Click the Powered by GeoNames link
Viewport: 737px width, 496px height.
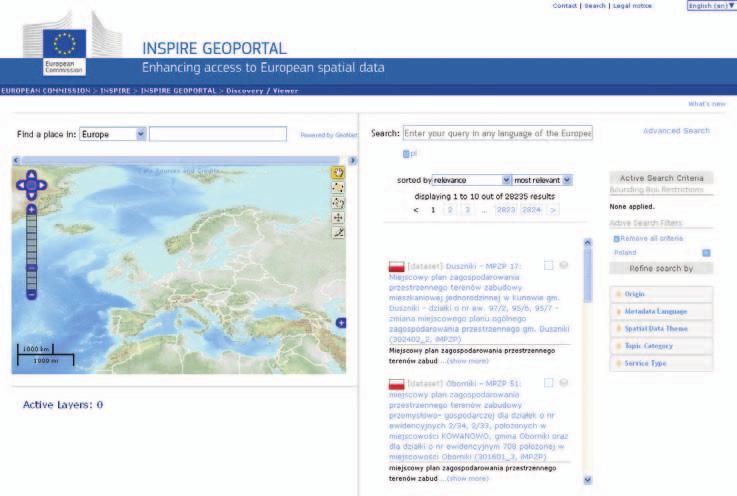tap(329, 135)
